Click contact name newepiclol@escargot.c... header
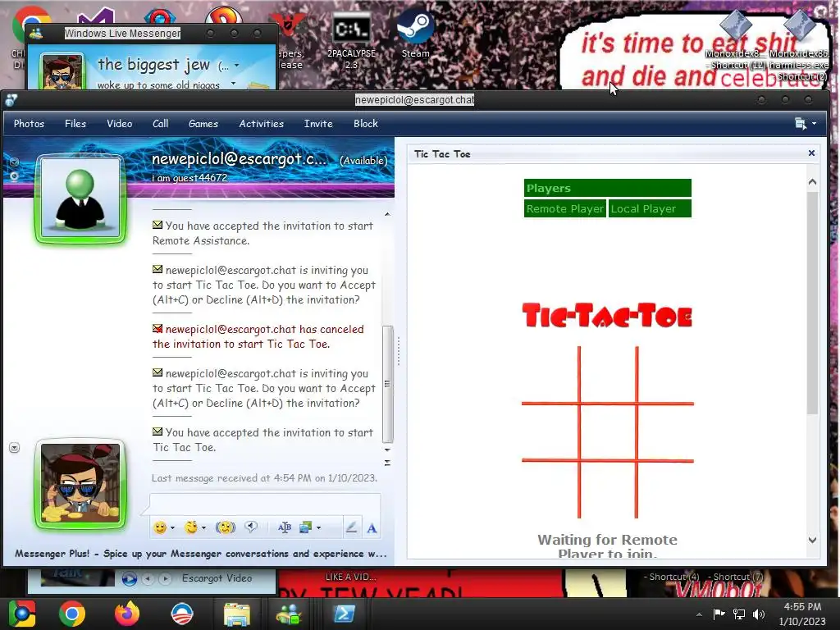Viewport: 840px width, 630px height. 239,159
